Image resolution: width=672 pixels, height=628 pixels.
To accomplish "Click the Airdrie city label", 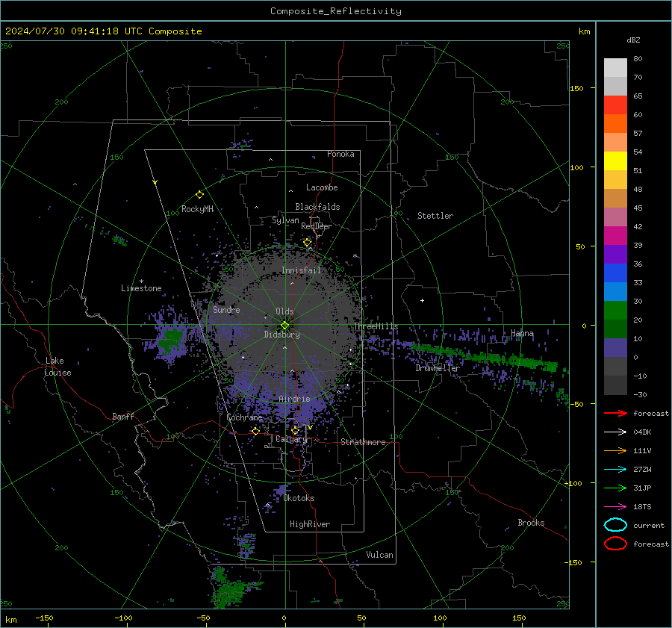I will (x=294, y=399).
